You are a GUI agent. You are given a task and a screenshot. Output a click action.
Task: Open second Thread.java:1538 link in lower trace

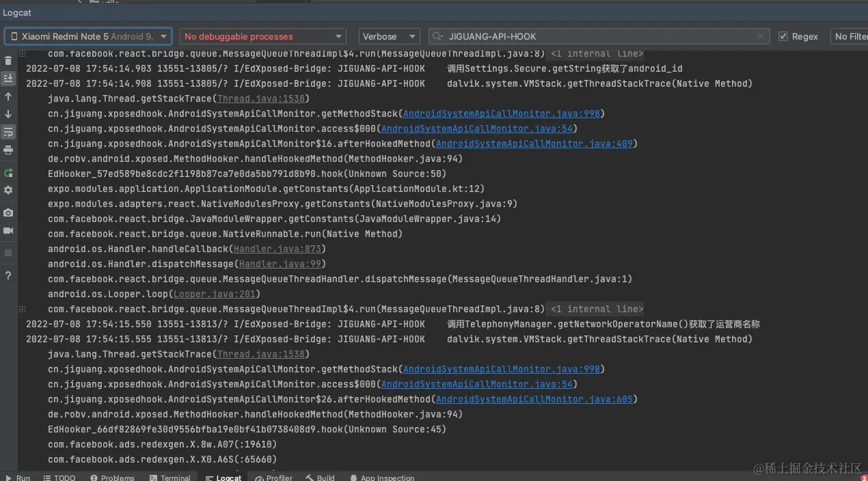[260, 354]
